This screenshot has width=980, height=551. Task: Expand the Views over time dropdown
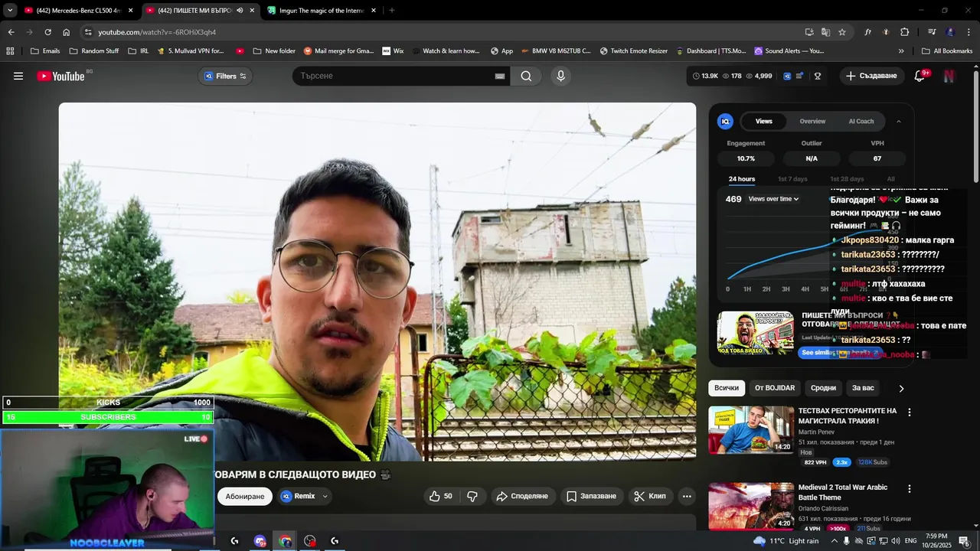pos(773,199)
